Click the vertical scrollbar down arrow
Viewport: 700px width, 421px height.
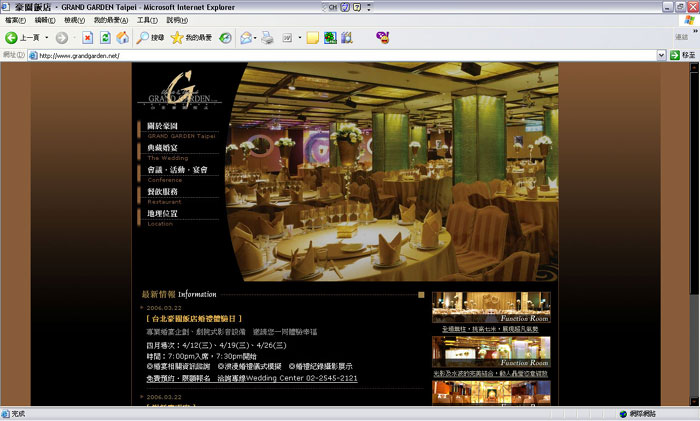(693, 400)
